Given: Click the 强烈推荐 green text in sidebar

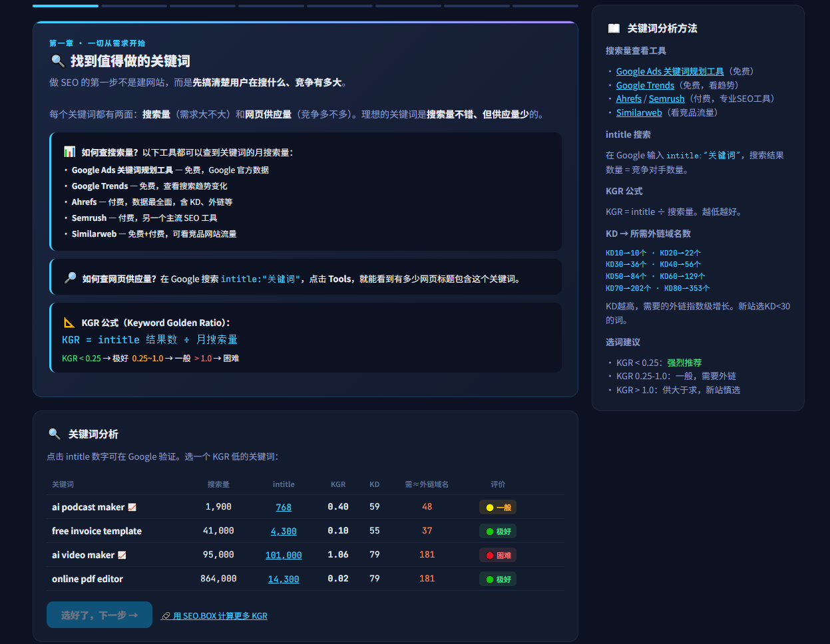Looking at the screenshot, I should pos(684,363).
